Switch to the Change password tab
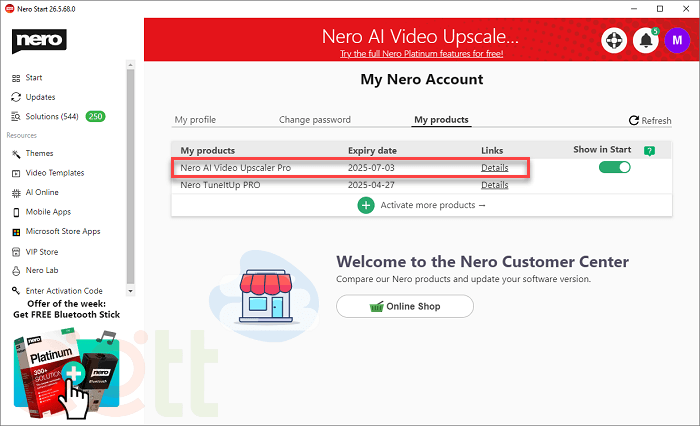The height and width of the screenshot is (426, 700). pos(314,120)
